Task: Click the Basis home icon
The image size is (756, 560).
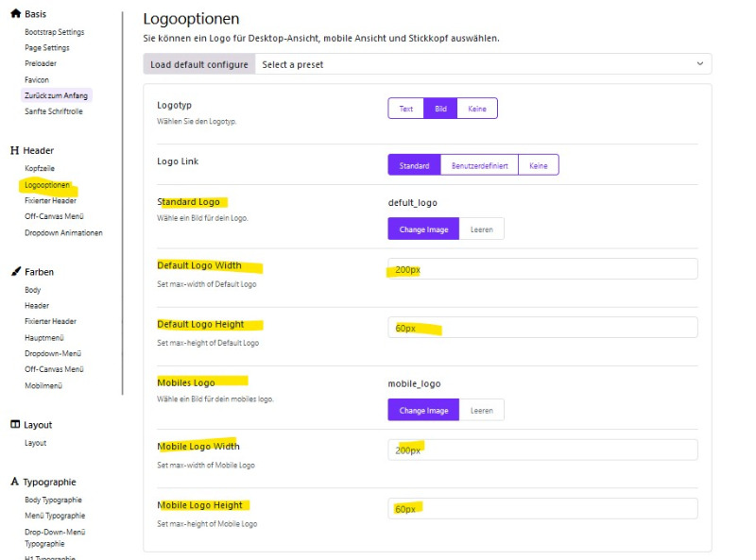Action: pos(16,13)
